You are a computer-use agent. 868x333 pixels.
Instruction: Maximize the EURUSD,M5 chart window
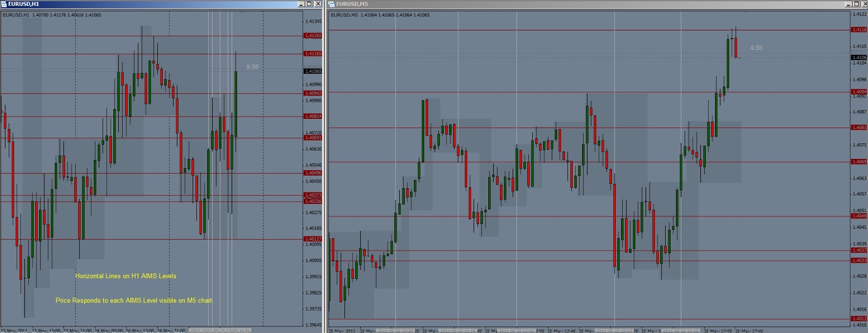[857, 4]
